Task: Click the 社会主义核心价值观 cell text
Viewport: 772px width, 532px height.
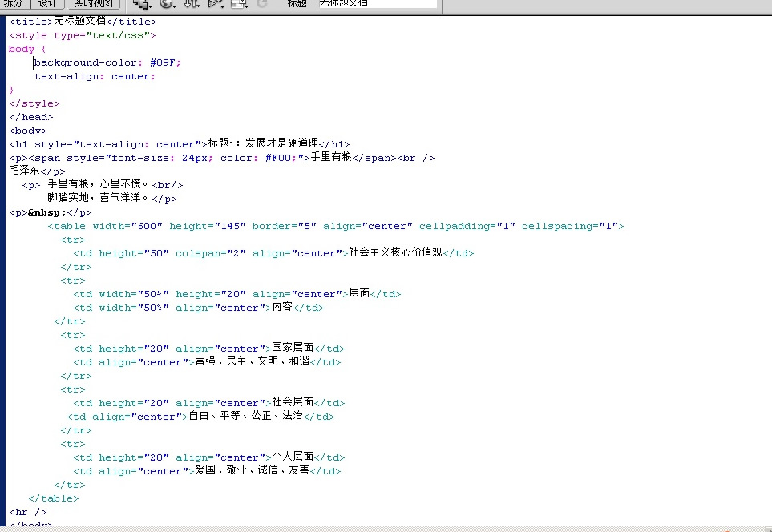Action: [x=395, y=252]
